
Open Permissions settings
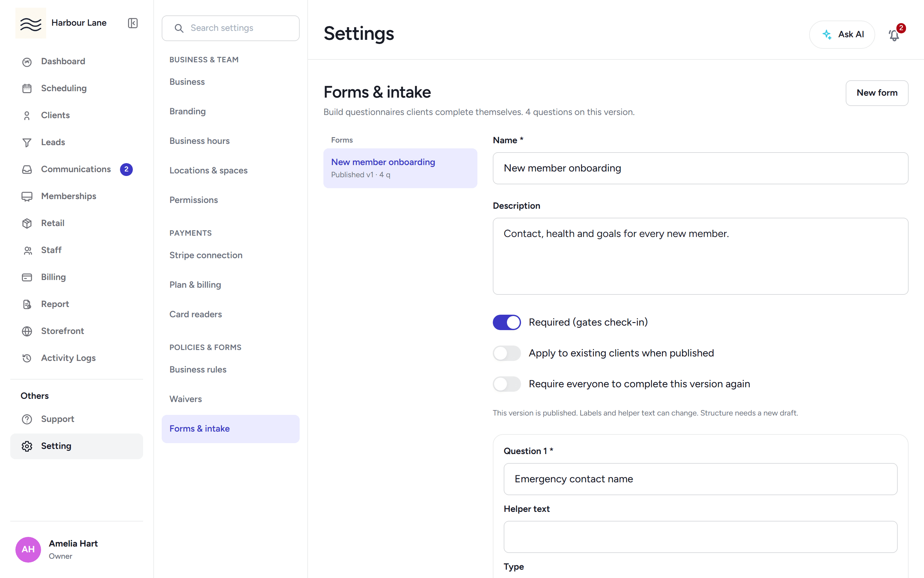point(230,200)
